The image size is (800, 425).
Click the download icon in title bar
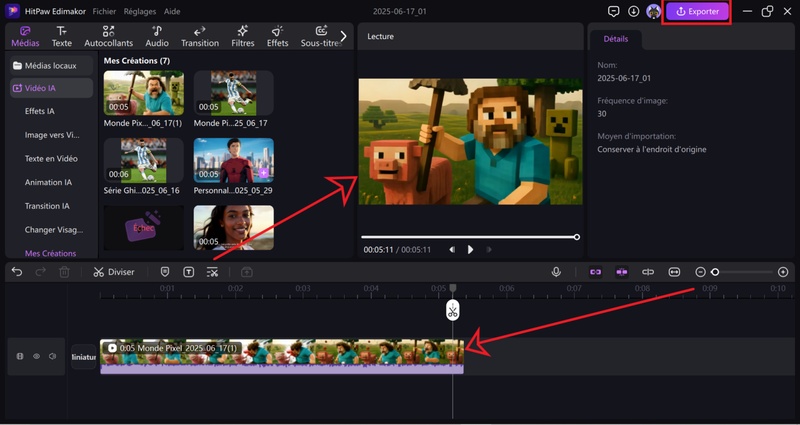click(633, 12)
